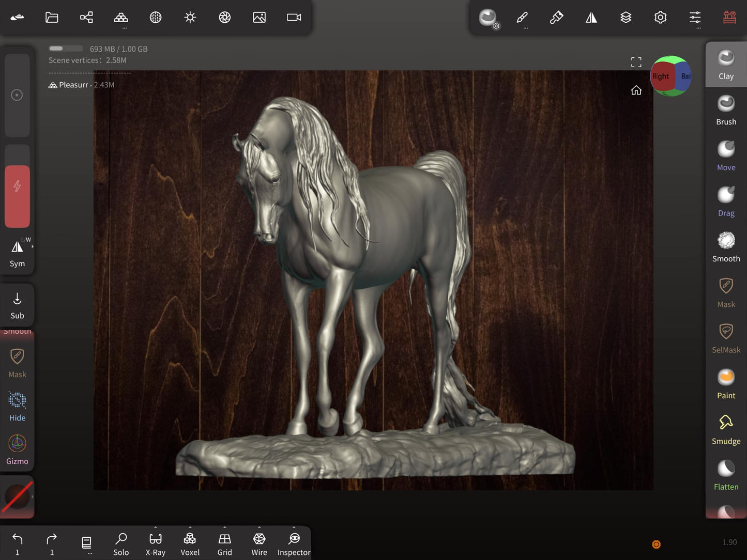
Task: Toggle Voxel remesh button
Action: pos(190,545)
